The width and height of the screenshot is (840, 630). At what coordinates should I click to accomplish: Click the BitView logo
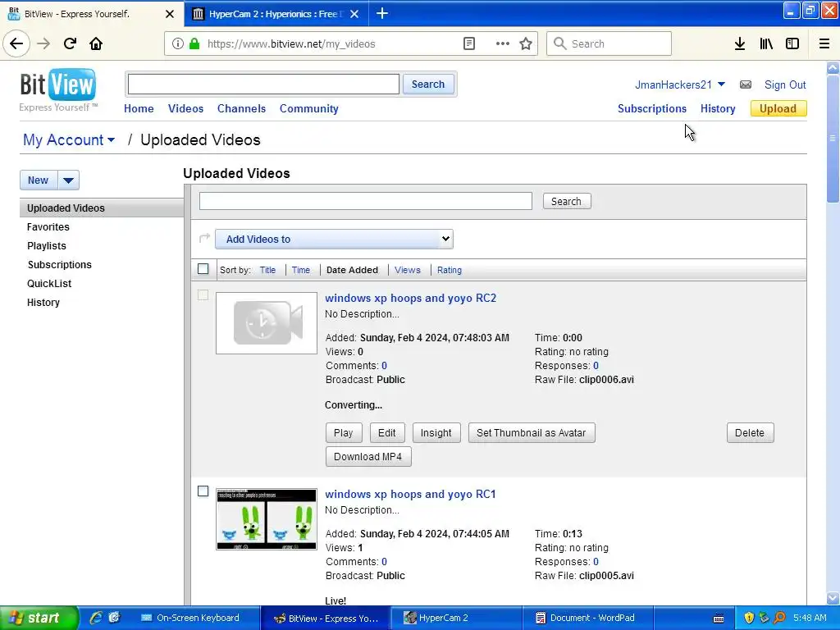click(x=58, y=84)
